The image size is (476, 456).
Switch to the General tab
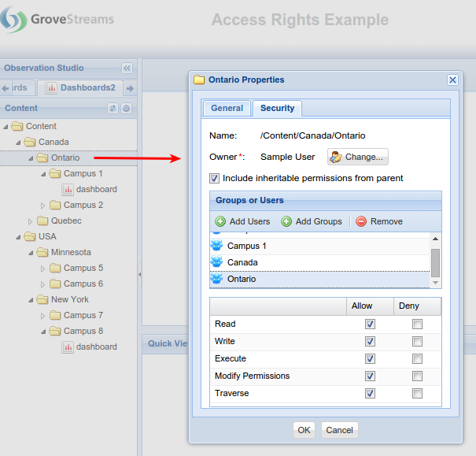(x=227, y=108)
